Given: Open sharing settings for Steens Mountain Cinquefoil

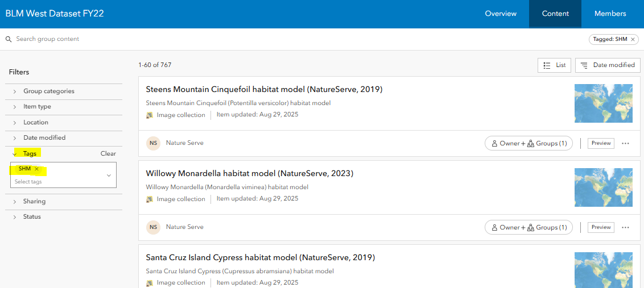Looking at the screenshot, I should point(529,144).
